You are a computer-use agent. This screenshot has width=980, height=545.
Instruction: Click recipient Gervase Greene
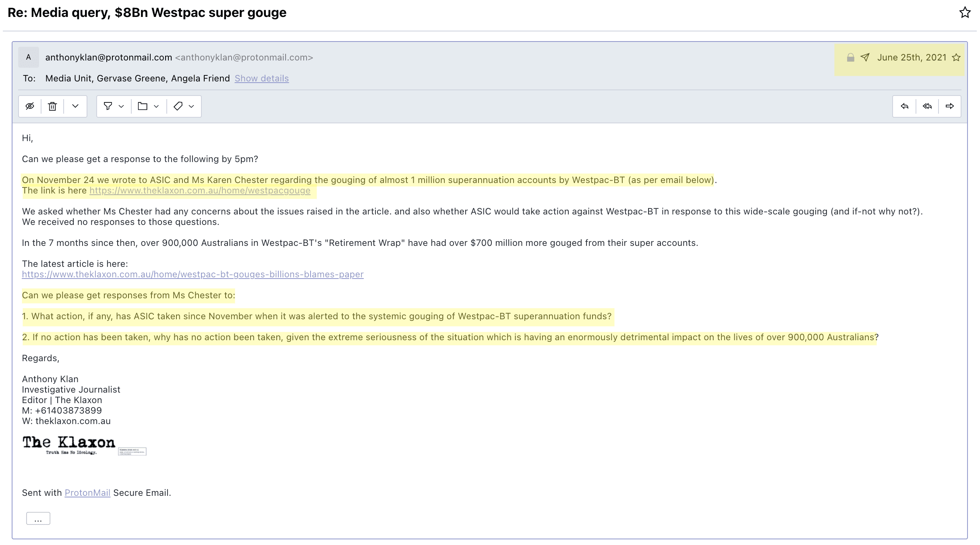[131, 79]
